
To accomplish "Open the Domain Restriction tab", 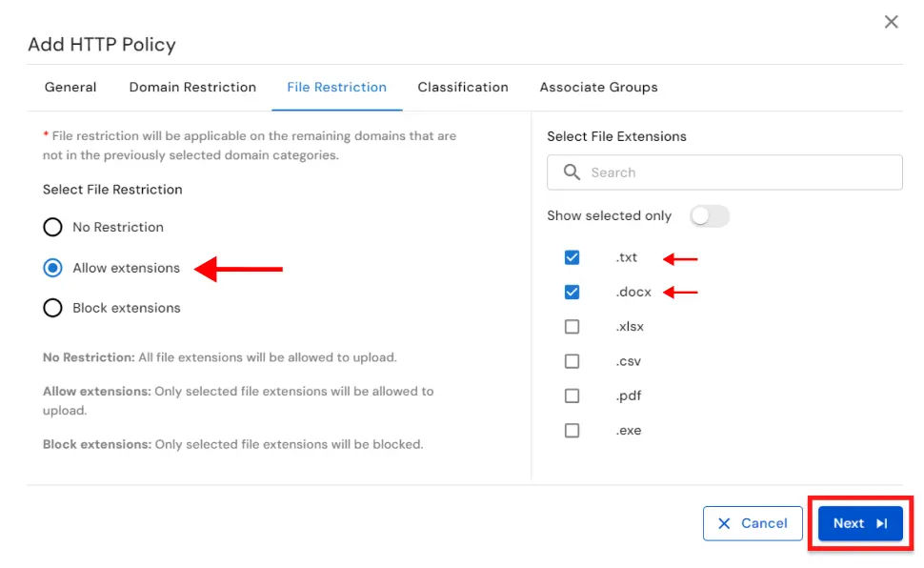I will (191, 87).
